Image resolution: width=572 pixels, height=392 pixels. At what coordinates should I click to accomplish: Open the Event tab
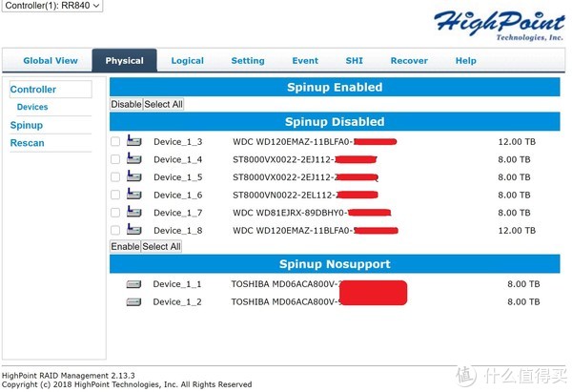point(305,61)
